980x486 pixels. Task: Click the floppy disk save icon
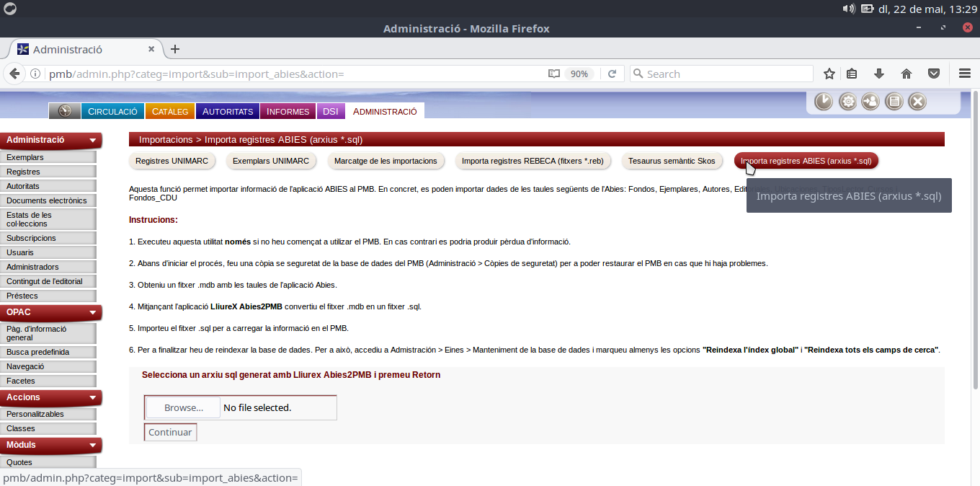click(x=894, y=102)
